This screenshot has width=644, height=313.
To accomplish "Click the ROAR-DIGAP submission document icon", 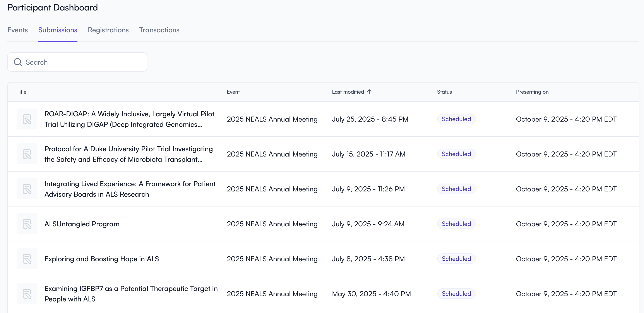I will pos(27,119).
